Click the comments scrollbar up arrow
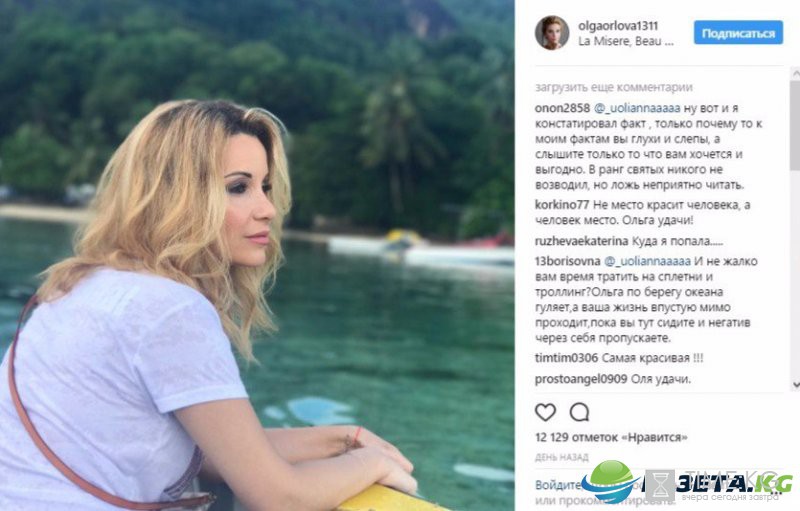The image size is (800, 511). click(x=795, y=73)
